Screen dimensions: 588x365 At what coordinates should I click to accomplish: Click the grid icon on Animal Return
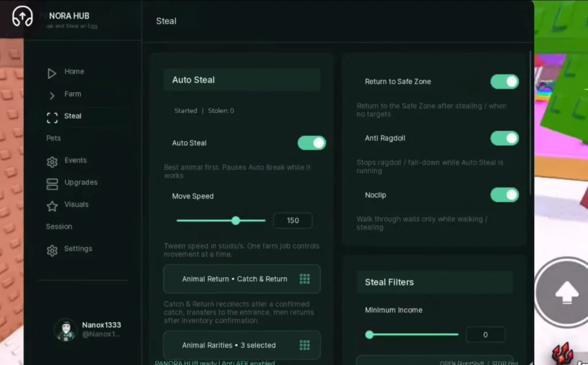[304, 279]
